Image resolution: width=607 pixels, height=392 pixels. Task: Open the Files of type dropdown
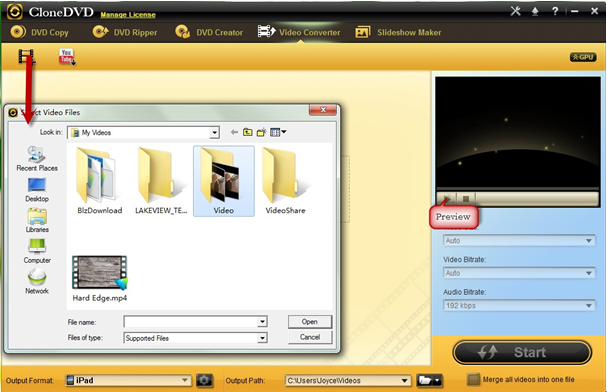[195, 338]
